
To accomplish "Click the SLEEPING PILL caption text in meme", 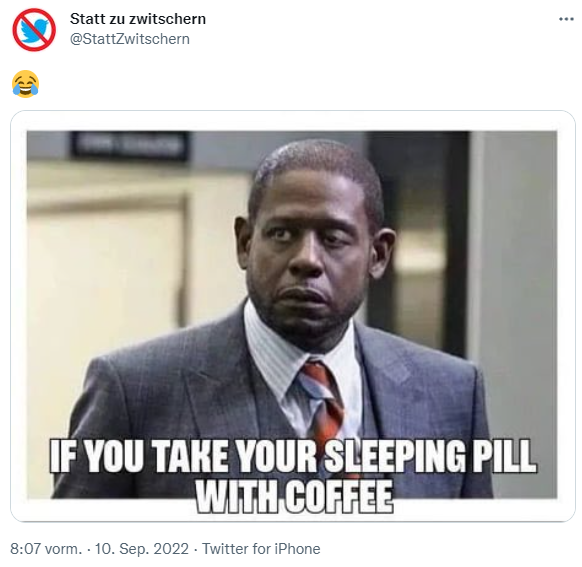I will [x=430, y=456].
